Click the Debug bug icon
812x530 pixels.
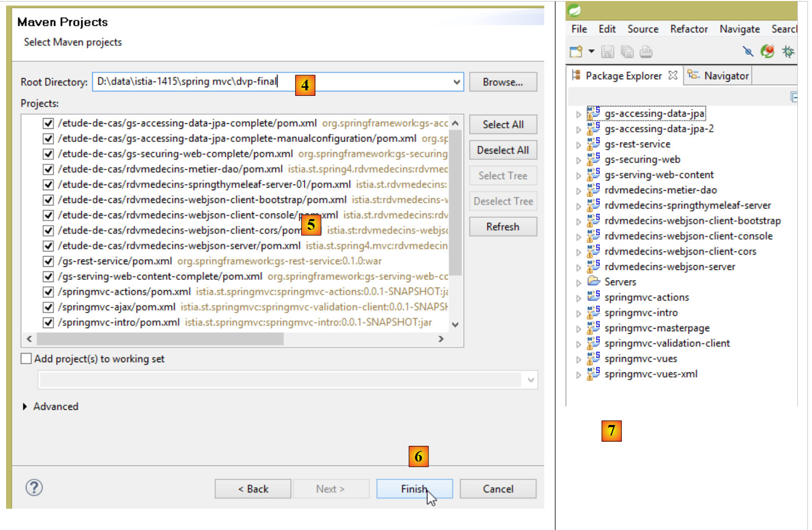coord(788,51)
